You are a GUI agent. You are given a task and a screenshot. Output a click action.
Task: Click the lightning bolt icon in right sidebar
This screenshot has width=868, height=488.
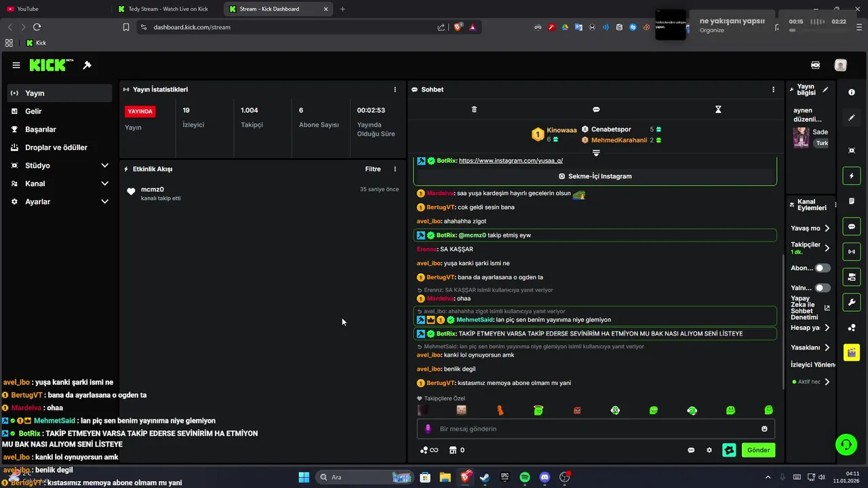pos(852,176)
